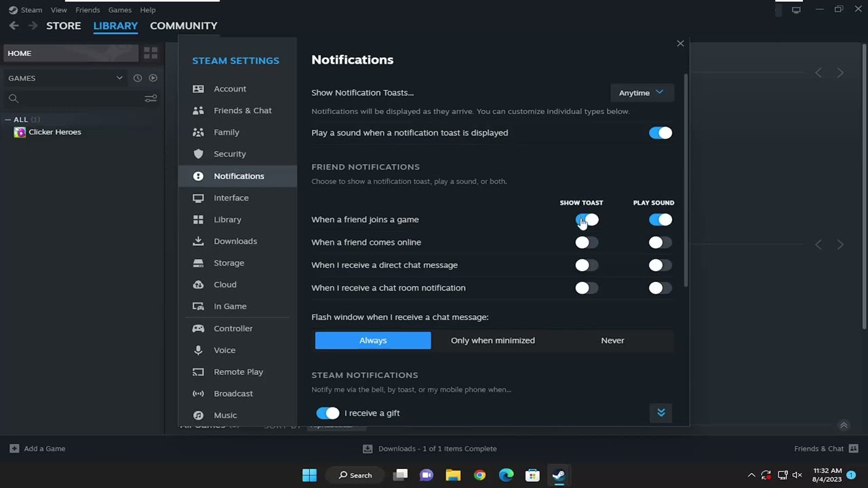868x488 pixels.
Task: Click the recent games clock icon
Action: 138,78
